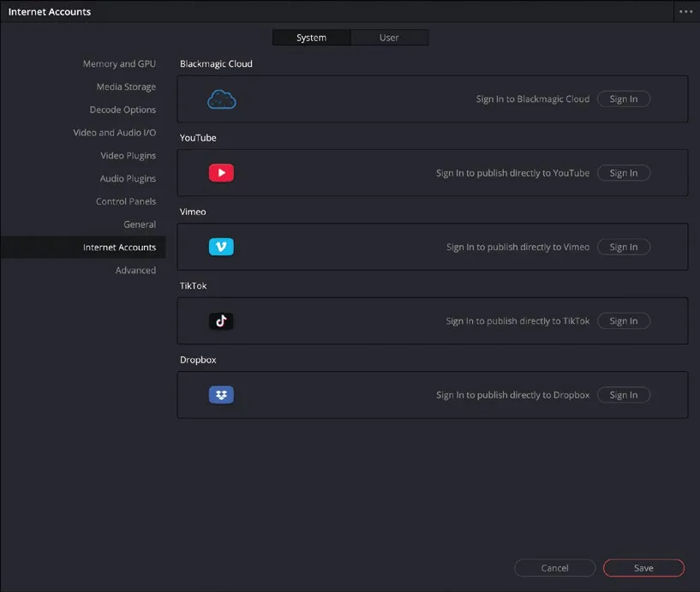
Task: Open Video Plugins section
Action: tap(129, 155)
